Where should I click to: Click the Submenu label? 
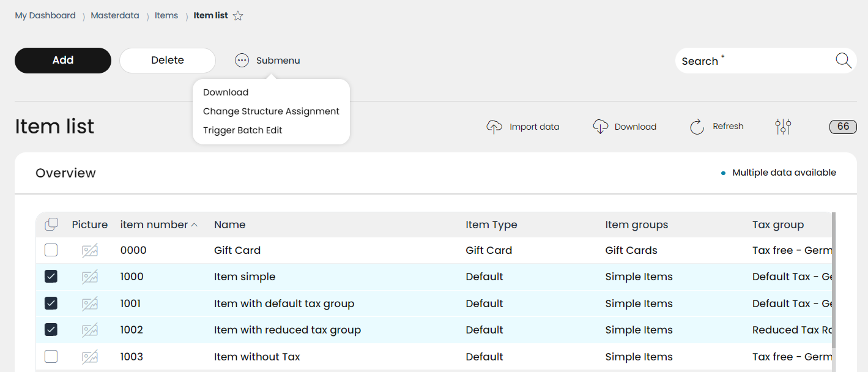[278, 61]
